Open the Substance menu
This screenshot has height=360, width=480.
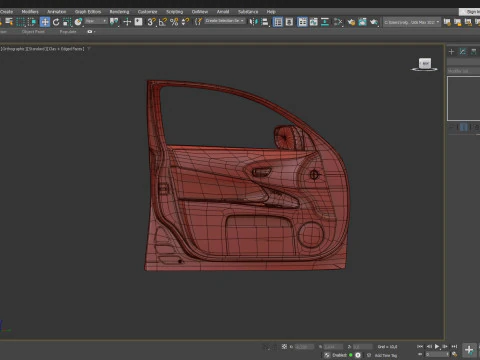[x=248, y=12]
